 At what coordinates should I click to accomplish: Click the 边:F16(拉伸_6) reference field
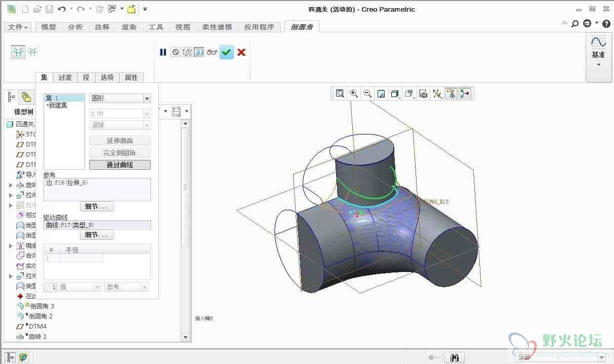97,190
